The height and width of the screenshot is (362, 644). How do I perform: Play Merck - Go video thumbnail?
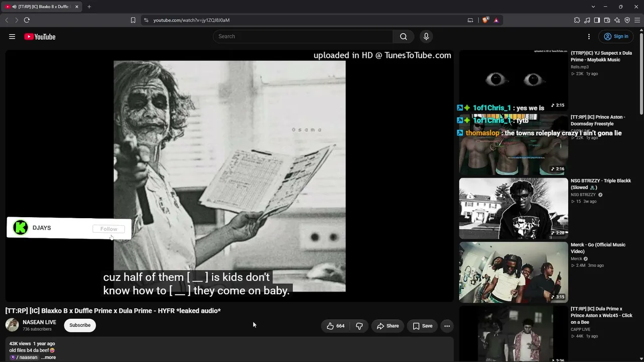coord(513,272)
